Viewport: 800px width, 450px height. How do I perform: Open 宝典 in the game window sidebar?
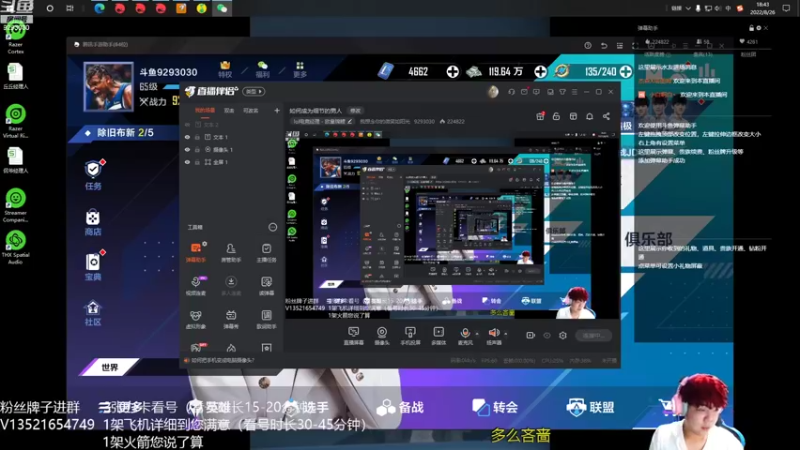[93, 267]
